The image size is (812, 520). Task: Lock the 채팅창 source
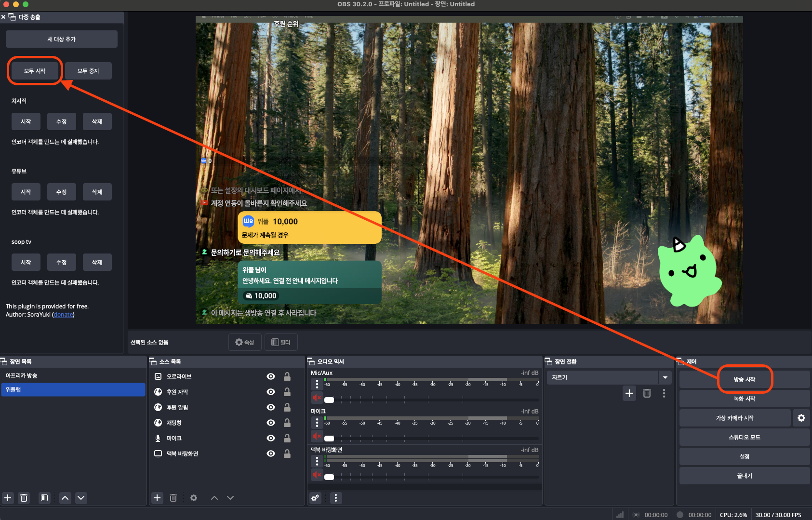point(287,423)
